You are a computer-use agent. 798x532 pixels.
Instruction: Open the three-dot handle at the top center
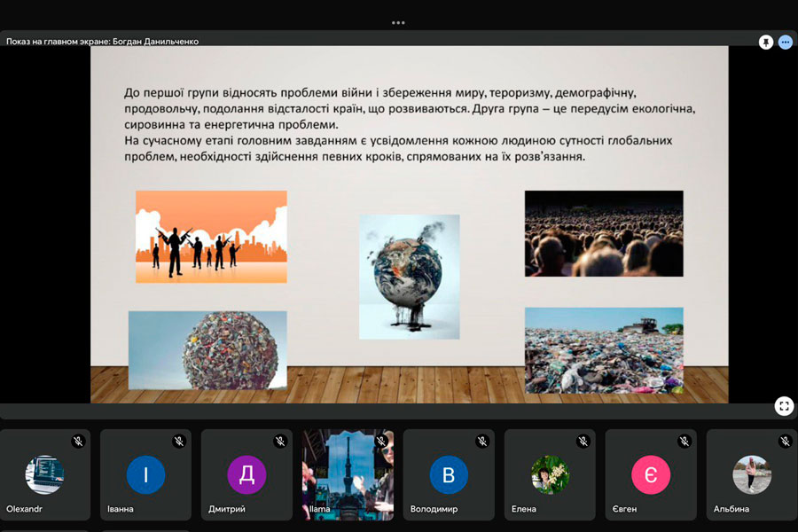tap(398, 22)
